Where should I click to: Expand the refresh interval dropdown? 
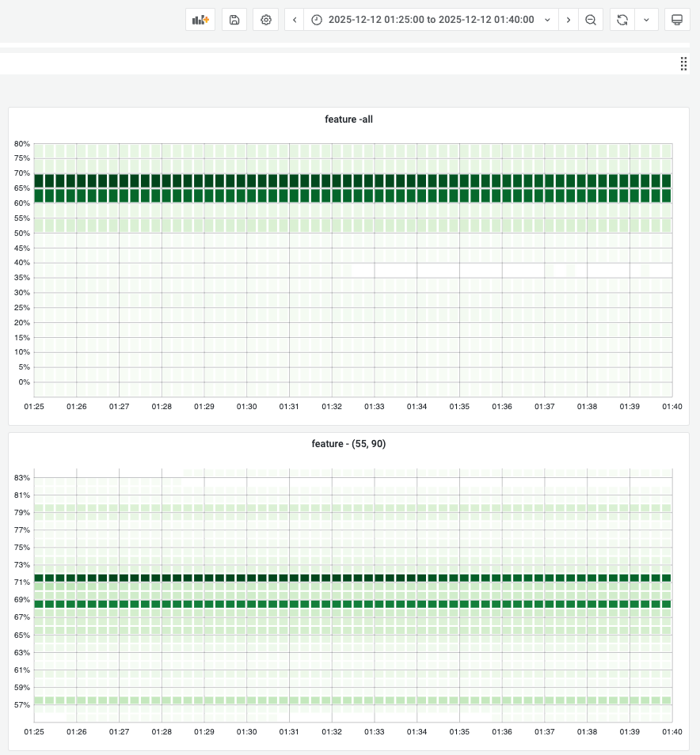(646, 20)
